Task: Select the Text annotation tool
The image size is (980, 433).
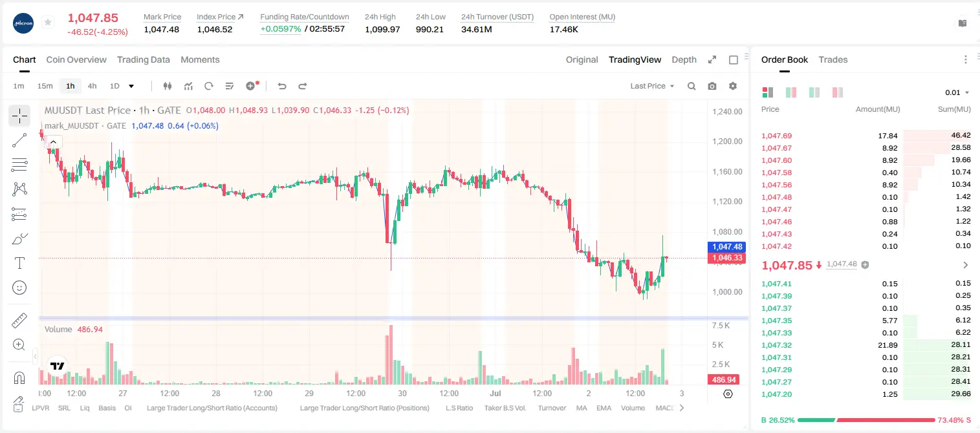Action: tap(19, 263)
